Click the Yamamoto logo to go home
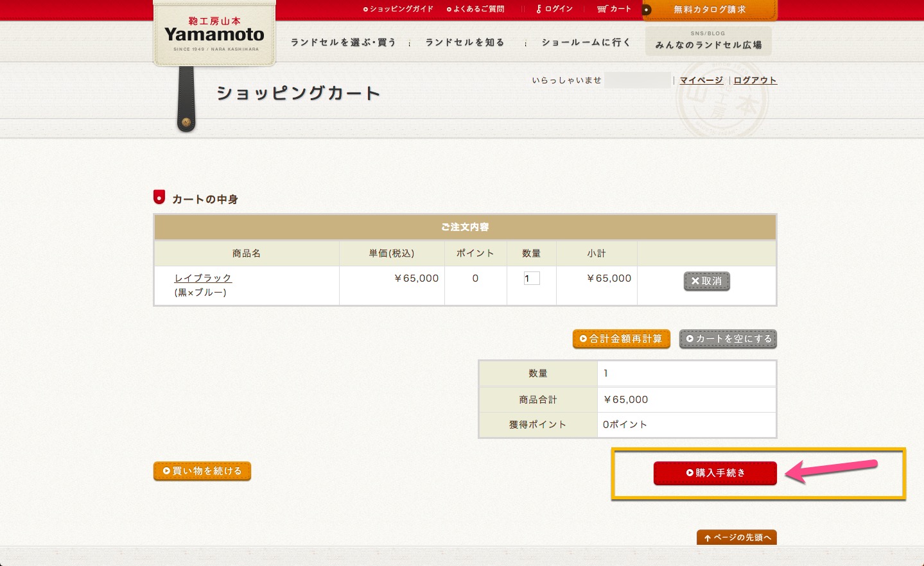The image size is (924, 566). (214, 35)
